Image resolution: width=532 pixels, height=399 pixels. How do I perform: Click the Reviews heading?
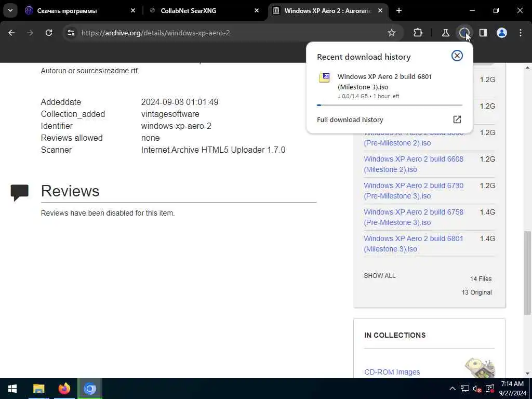[70, 191]
